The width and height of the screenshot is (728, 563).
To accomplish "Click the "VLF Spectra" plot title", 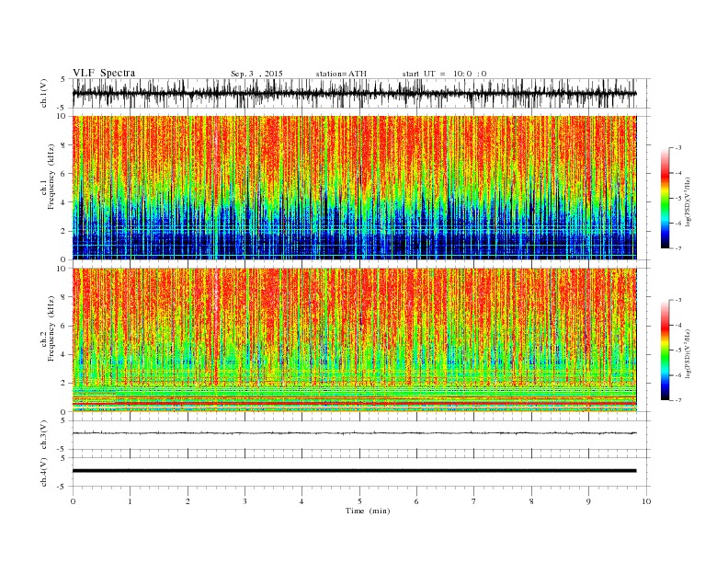I will (104, 73).
